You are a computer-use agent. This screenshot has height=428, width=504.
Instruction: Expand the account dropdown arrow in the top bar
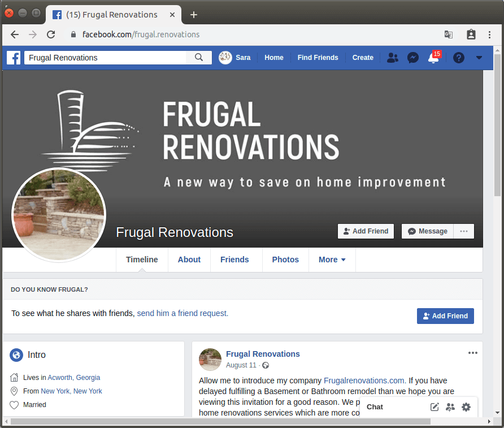pyautogui.click(x=479, y=58)
